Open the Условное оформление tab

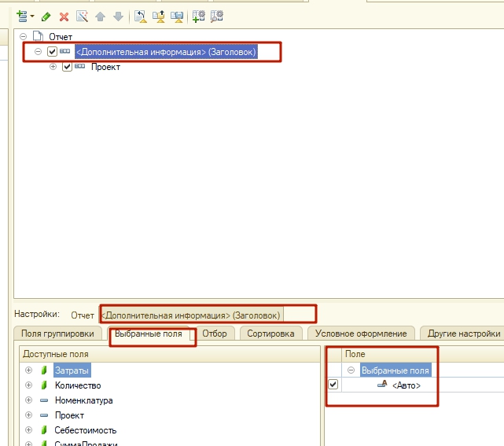[x=360, y=334]
